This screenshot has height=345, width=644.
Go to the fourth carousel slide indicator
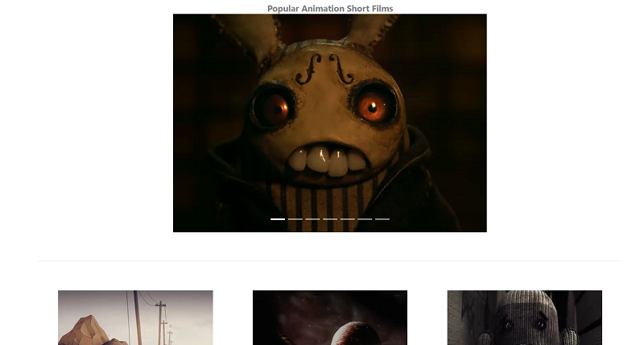(x=330, y=219)
